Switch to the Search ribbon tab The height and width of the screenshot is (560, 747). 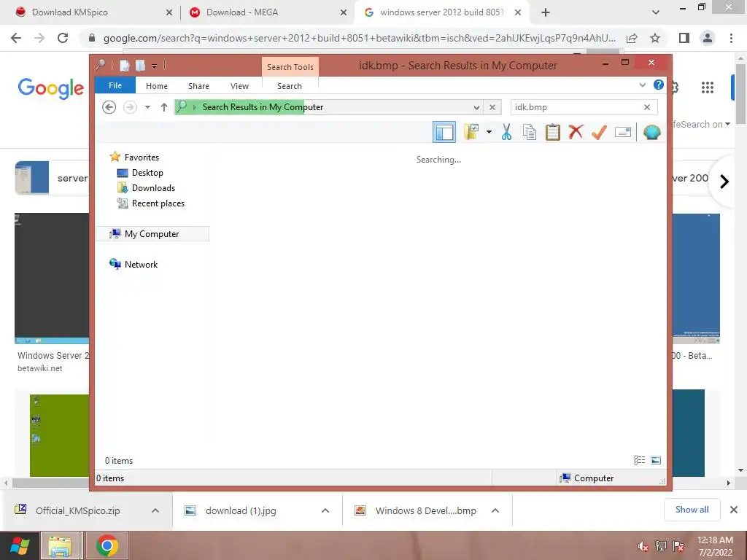pyautogui.click(x=290, y=86)
